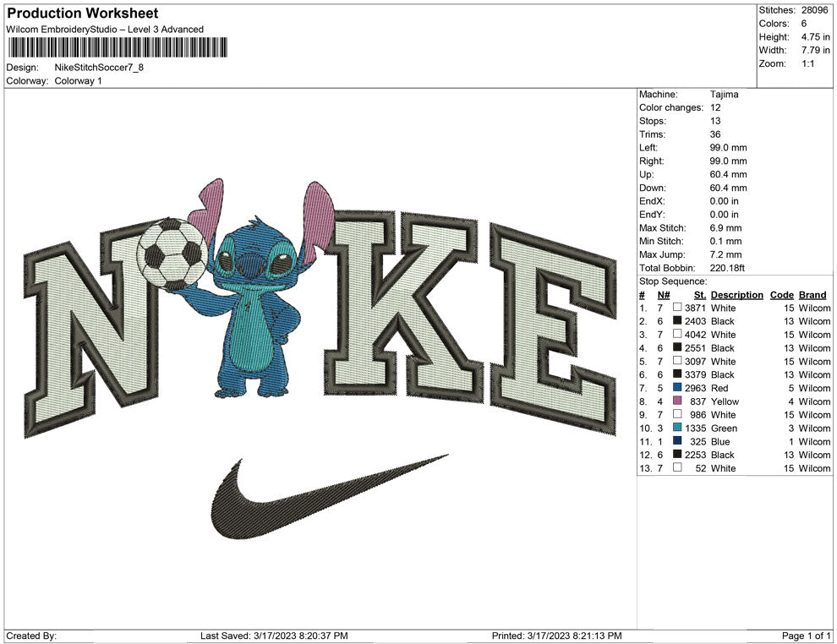Click the 'Description' column header

click(736, 294)
